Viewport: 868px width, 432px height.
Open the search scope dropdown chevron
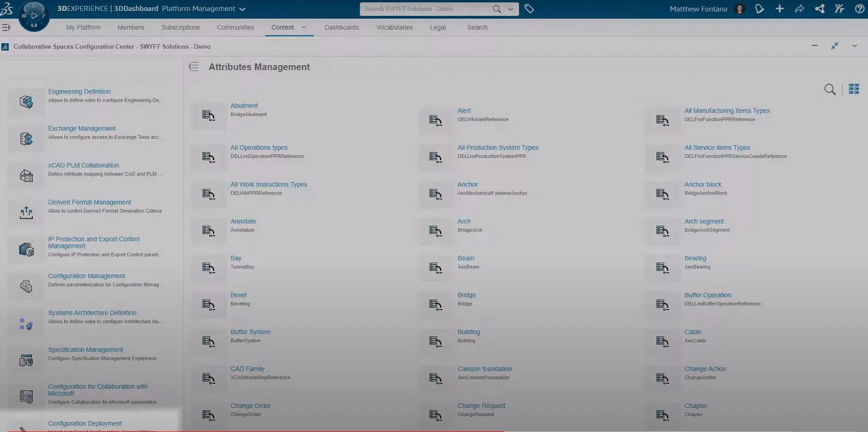(511, 9)
